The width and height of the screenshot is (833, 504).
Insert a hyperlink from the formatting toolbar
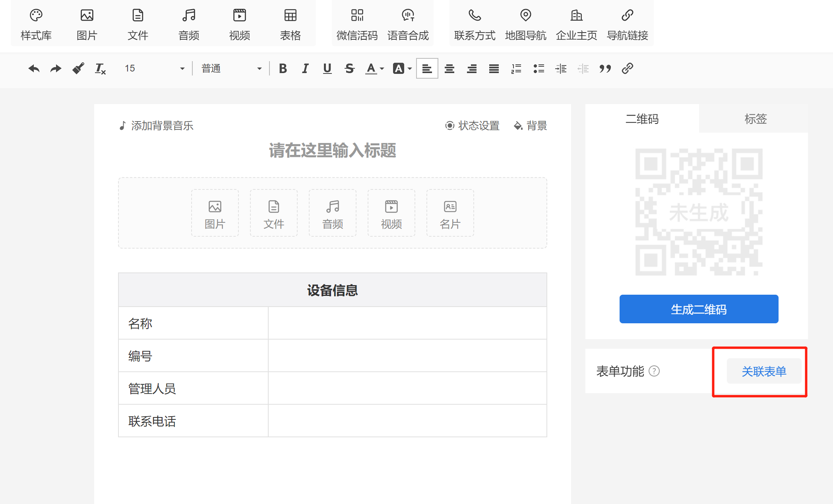(628, 69)
